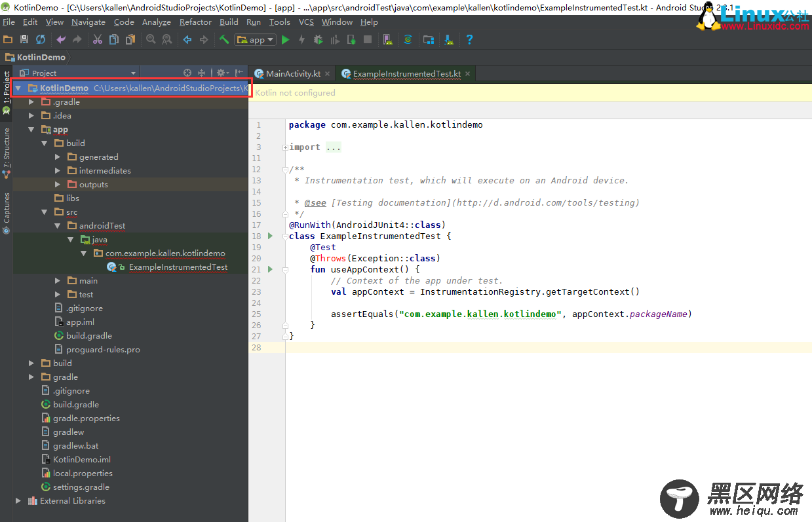Click the Redo toolbar arrow
Image resolution: width=812 pixels, height=522 pixels.
(x=77, y=40)
